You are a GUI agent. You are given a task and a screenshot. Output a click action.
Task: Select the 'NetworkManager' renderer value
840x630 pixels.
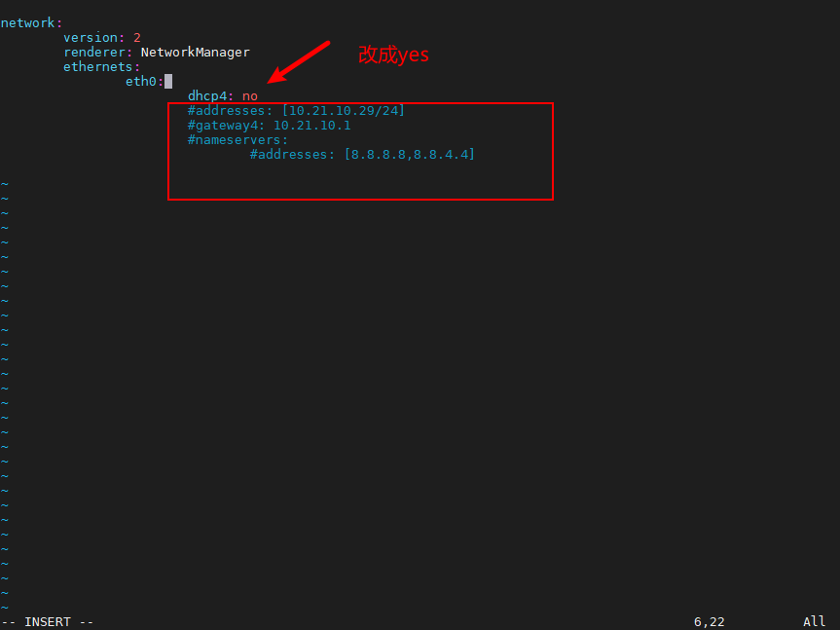point(195,52)
